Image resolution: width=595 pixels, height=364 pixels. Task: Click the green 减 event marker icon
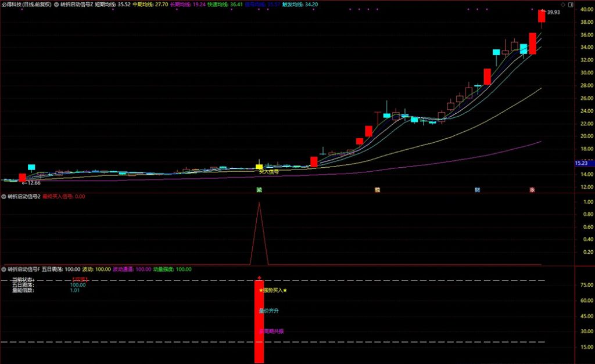point(259,190)
